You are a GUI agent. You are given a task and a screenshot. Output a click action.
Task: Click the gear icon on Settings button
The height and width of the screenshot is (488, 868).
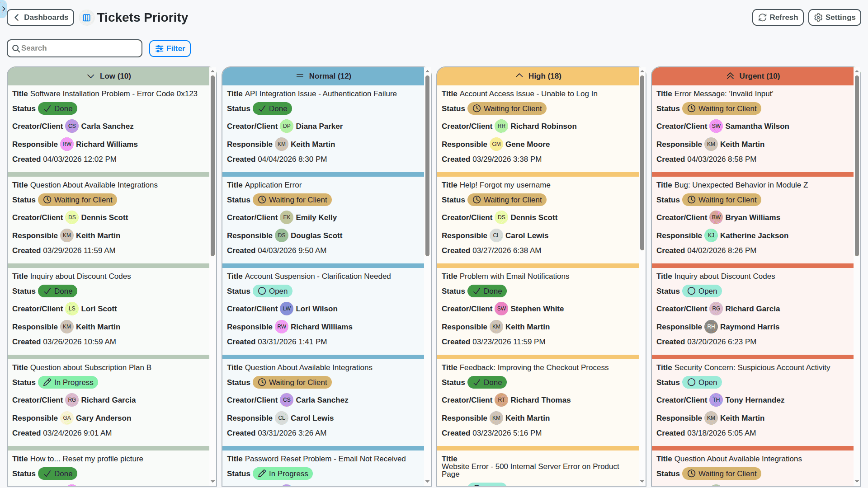tap(818, 17)
